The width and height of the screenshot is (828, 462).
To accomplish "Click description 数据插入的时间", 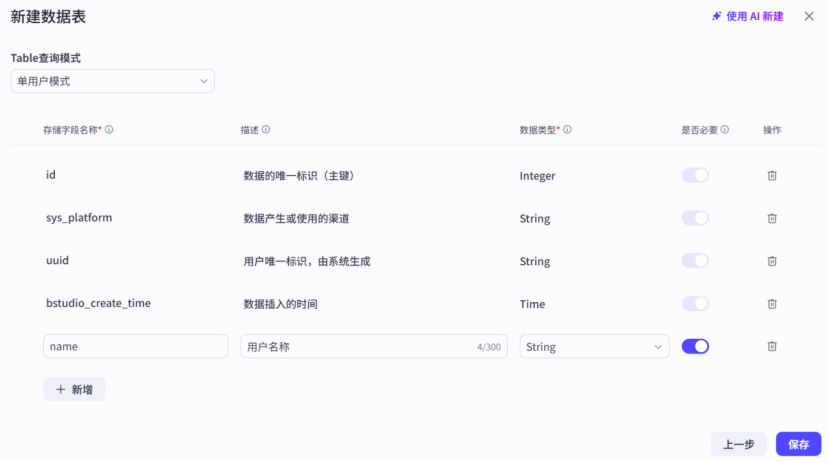I will click(x=280, y=304).
